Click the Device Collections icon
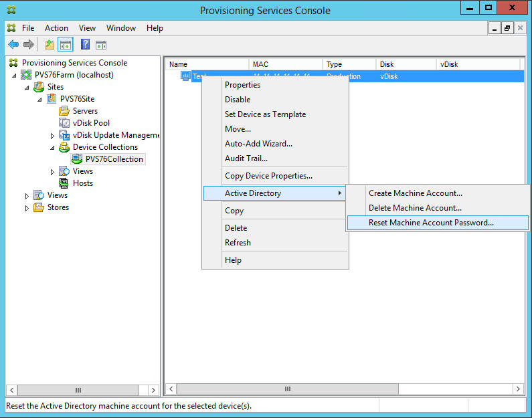The height and width of the screenshot is (418, 532). click(x=64, y=147)
